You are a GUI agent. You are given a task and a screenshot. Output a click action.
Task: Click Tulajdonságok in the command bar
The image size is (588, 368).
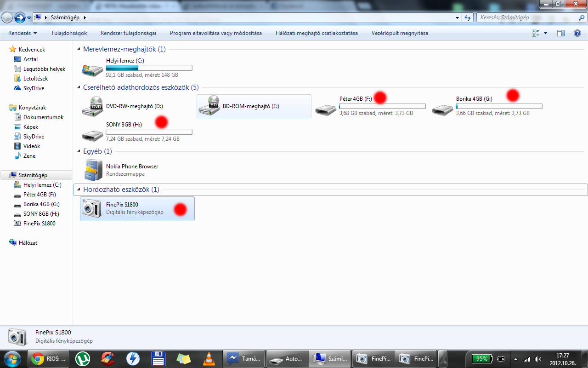point(69,33)
